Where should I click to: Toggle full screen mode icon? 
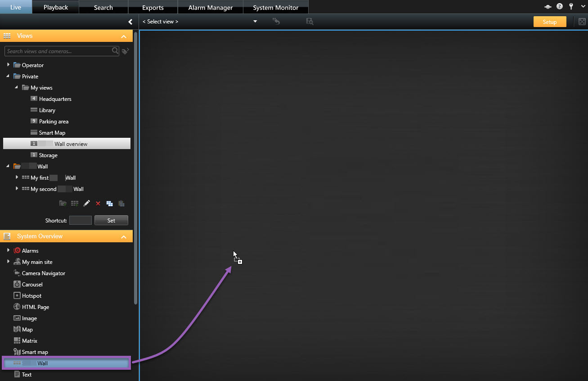(x=582, y=22)
